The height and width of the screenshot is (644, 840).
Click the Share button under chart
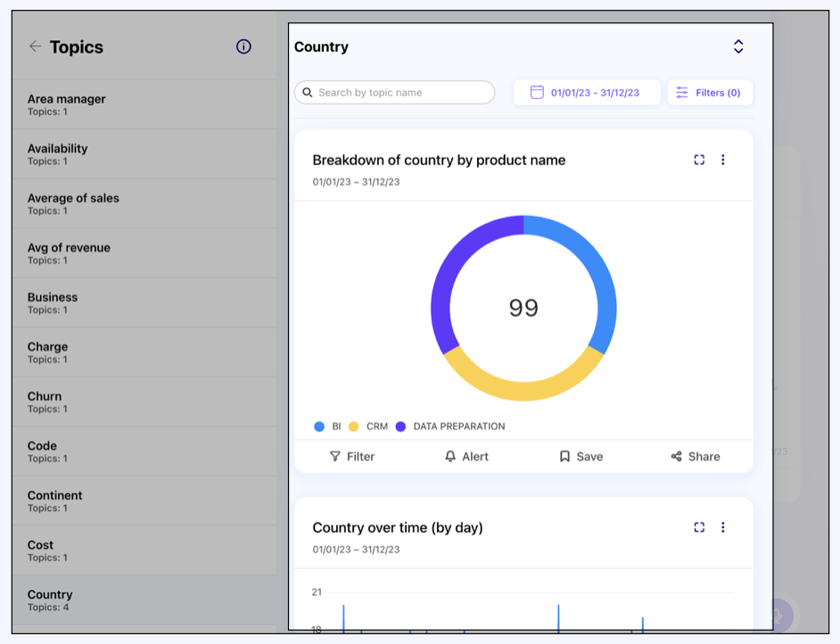[696, 457]
